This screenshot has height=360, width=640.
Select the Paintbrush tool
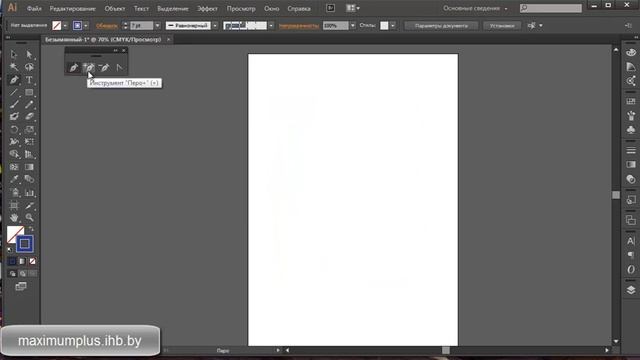click(14, 104)
